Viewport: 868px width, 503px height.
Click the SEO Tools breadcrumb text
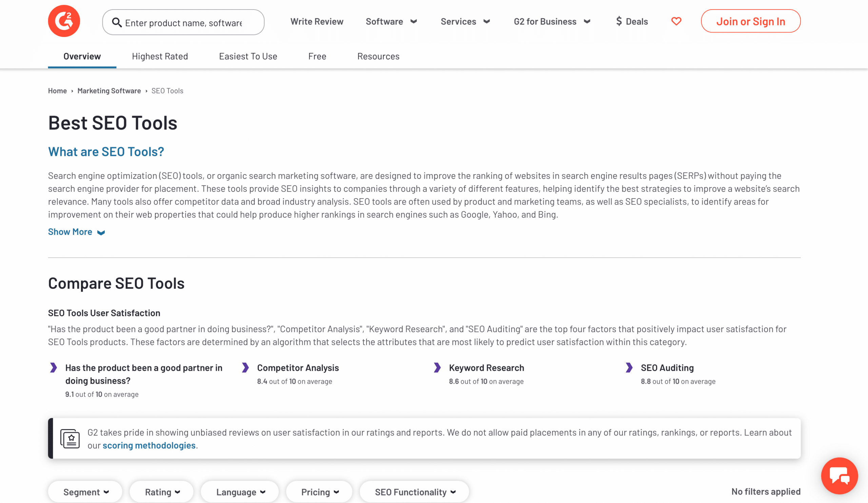pos(167,90)
